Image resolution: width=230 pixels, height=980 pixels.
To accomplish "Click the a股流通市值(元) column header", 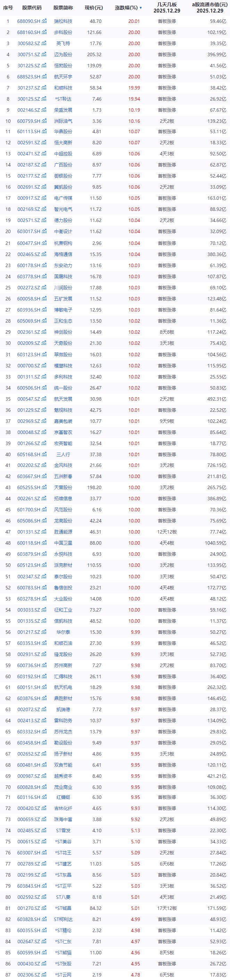I will (x=210, y=8).
